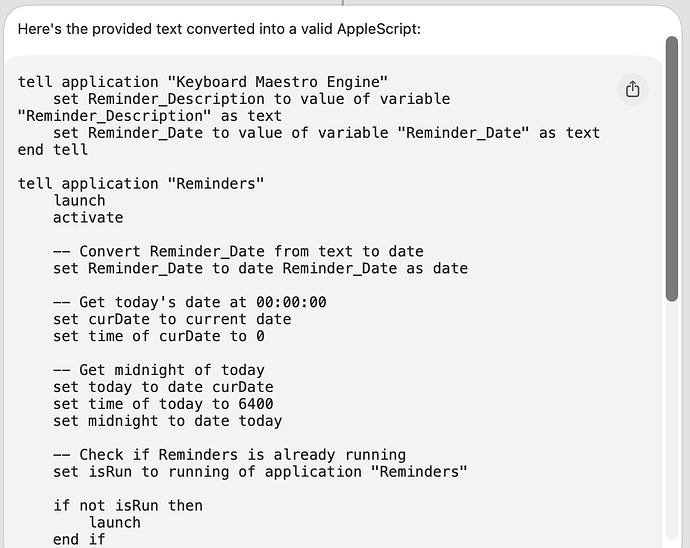Image resolution: width=690 pixels, height=548 pixels.
Task: Click 'set Reminder_Date to date Reminder_Date as date'
Action: [260, 268]
